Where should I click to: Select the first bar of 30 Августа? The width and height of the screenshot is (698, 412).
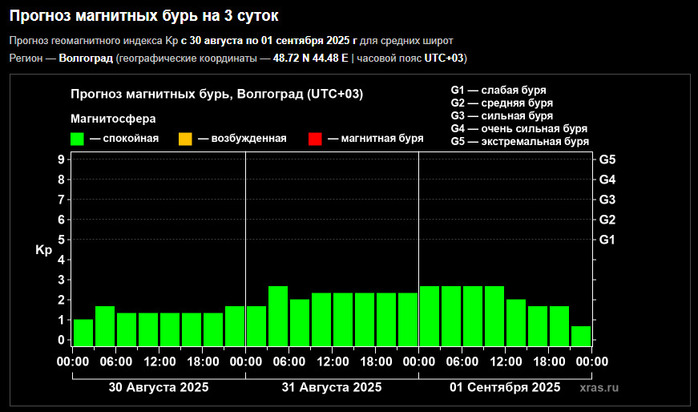(x=83, y=332)
